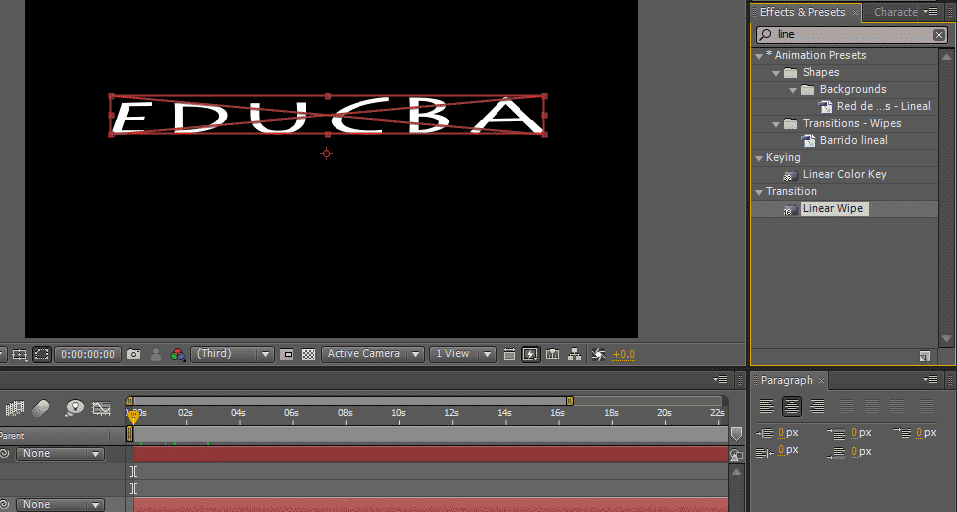Toggle the Fast Previews lightning icon

(530, 355)
